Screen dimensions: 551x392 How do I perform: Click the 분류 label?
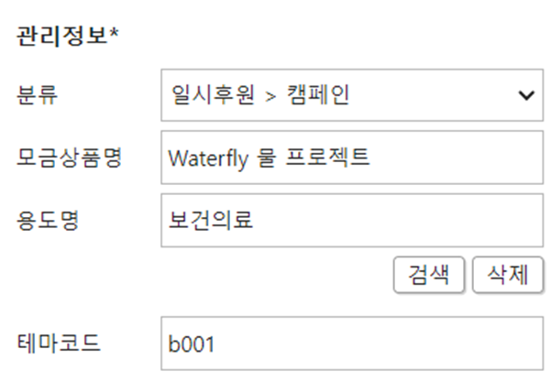(x=39, y=94)
